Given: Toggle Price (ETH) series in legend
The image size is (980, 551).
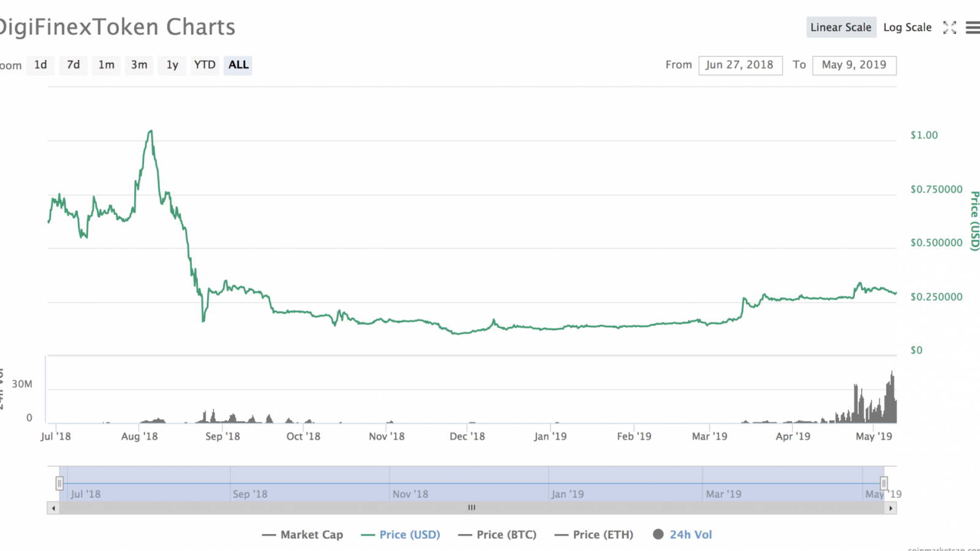Looking at the screenshot, I should (x=594, y=534).
